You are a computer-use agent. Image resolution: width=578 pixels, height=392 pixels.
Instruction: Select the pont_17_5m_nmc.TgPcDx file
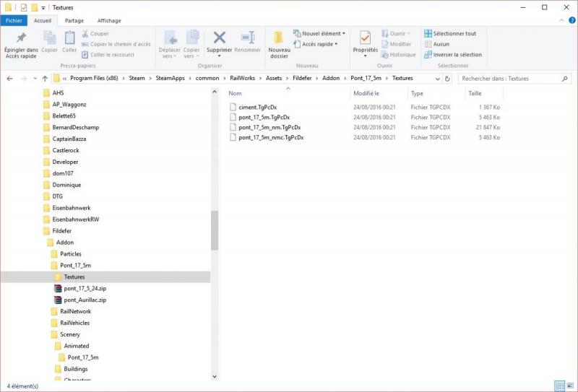click(x=271, y=137)
